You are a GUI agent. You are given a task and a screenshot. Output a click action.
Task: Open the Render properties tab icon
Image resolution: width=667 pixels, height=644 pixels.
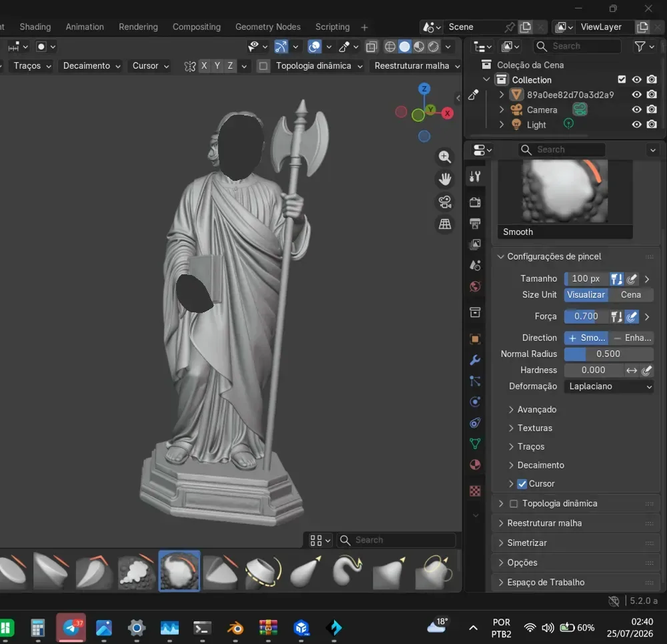[475, 202]
